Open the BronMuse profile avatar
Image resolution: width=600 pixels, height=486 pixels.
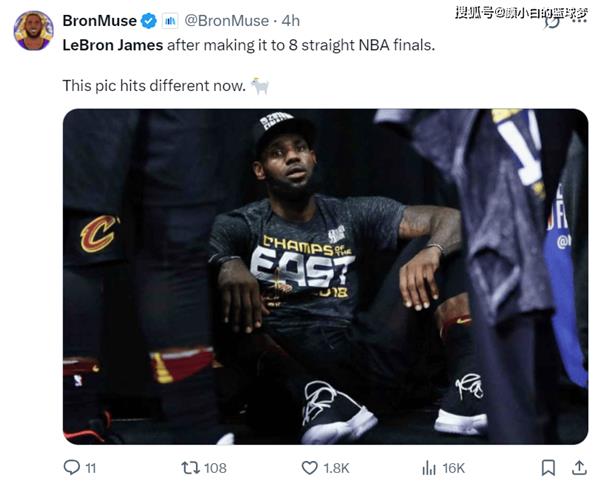pyautogui.click(x=34, y=31)
